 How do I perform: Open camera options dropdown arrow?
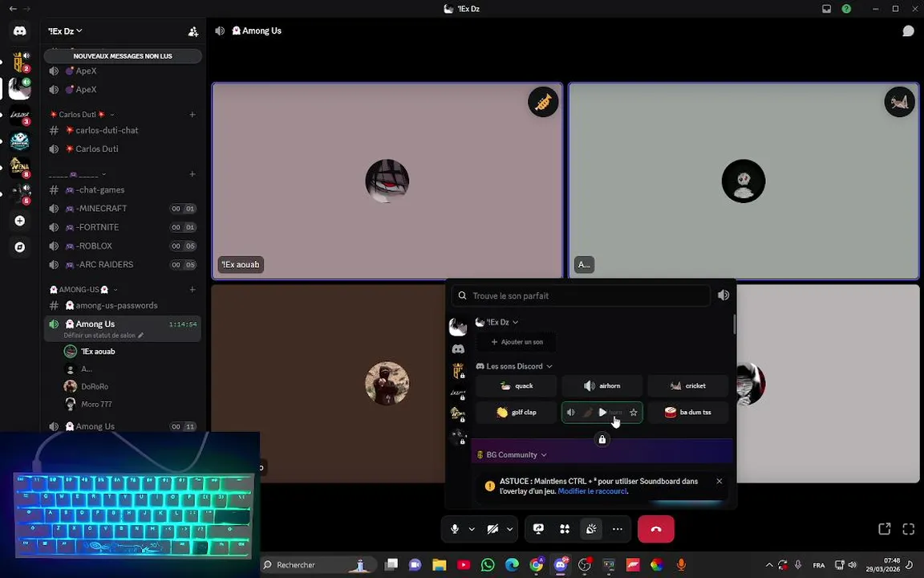tap(509, 529)
